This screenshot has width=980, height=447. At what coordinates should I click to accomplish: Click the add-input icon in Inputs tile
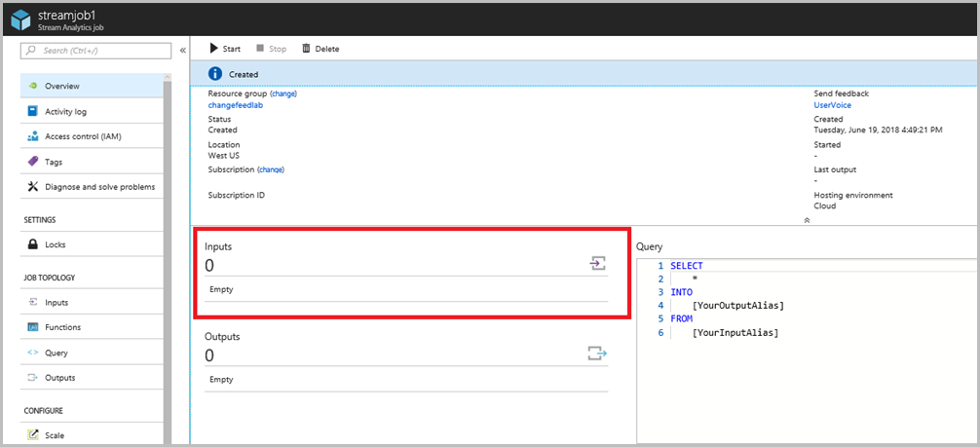pos(597,264)
